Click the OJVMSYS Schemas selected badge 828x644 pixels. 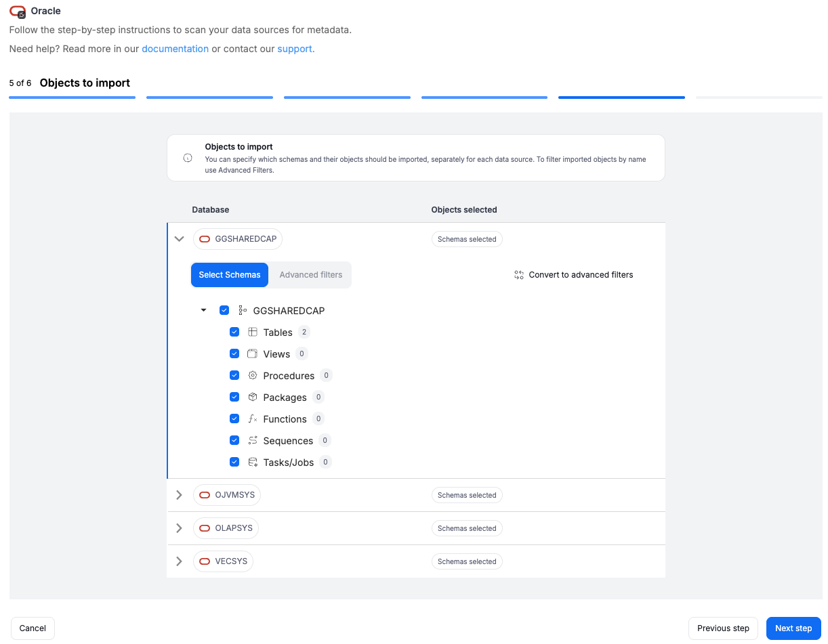(467, 495)
